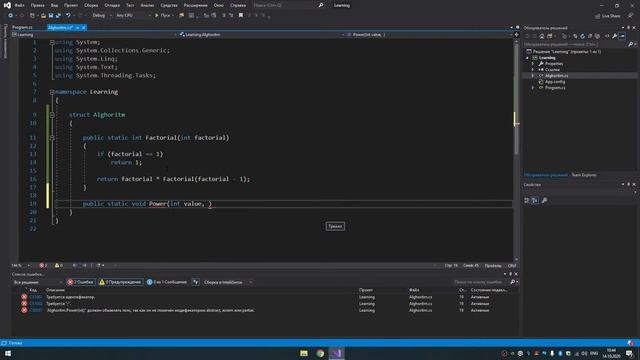Collapse the using directives block
Screen dimensions: 640x360
(x=52, y=42)
